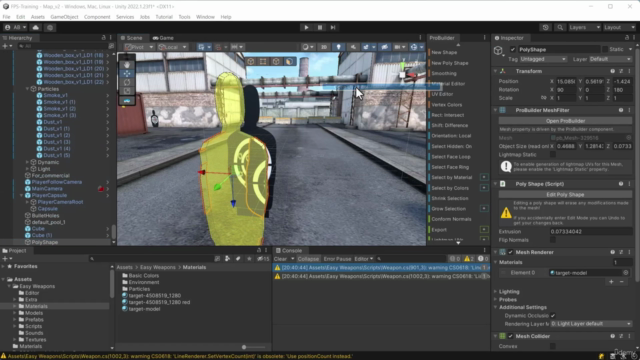This screenshot has width=640, height=360.
Task: Open Transform component preset icon
Action: pos(621,71)
